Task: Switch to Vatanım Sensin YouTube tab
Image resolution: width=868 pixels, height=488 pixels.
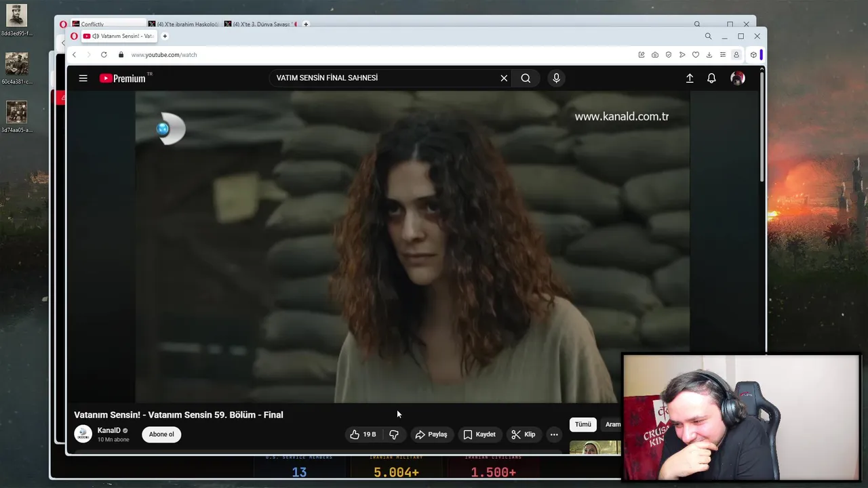Action: [x=119, y=36]
